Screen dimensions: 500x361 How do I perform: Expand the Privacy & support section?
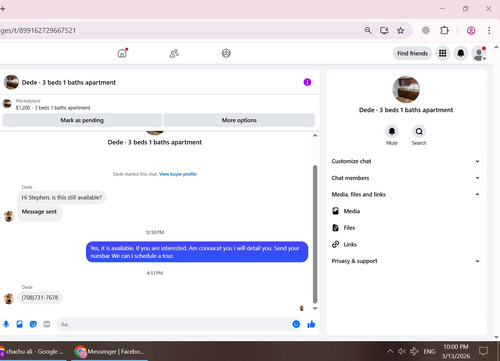406,261
